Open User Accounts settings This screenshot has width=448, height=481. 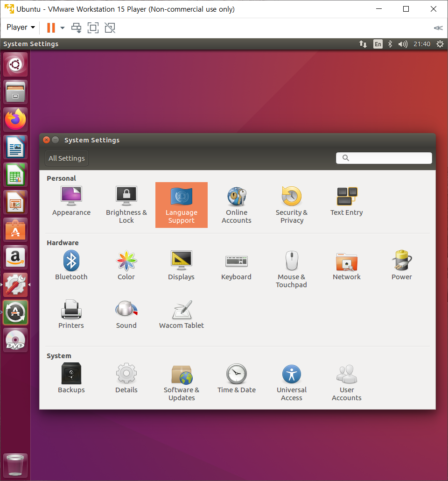(347, 382)
